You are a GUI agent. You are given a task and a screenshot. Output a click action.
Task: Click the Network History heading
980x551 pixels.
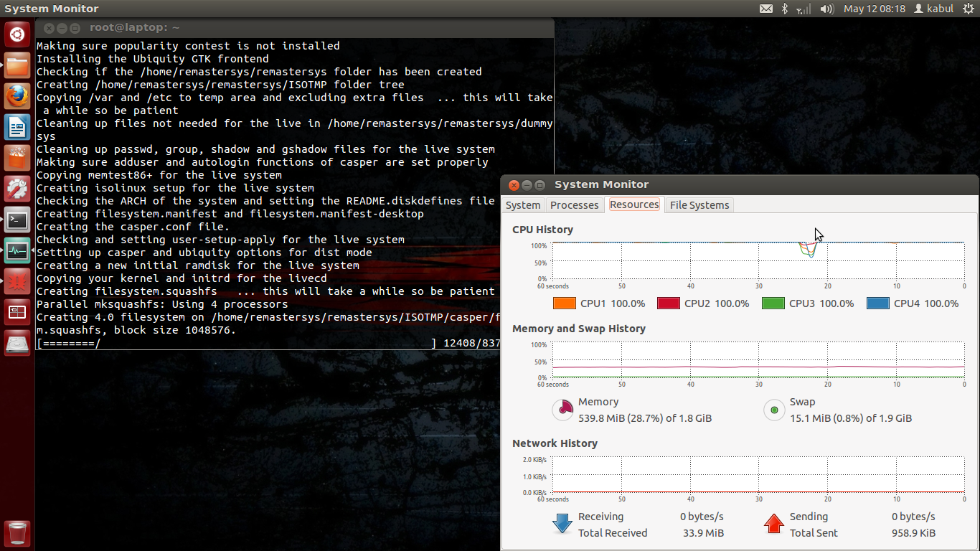[555, 443]
